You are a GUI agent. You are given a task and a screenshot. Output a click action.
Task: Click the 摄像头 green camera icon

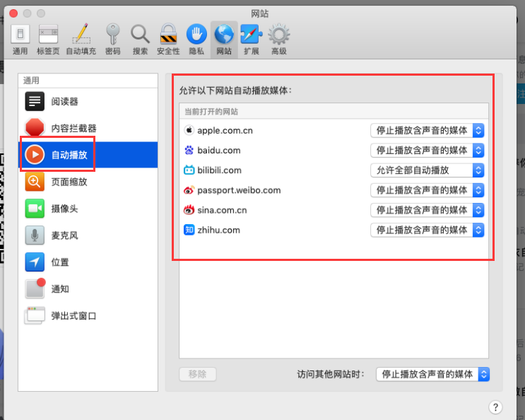point(35,209)
